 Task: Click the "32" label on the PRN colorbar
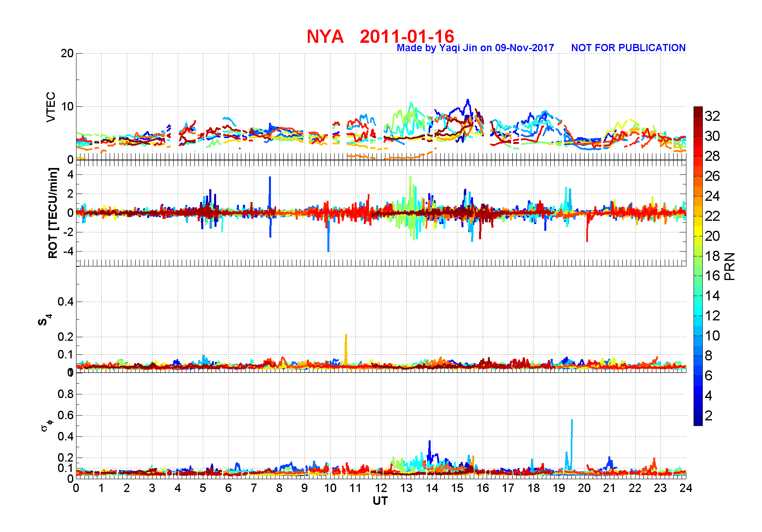point(712,116)
